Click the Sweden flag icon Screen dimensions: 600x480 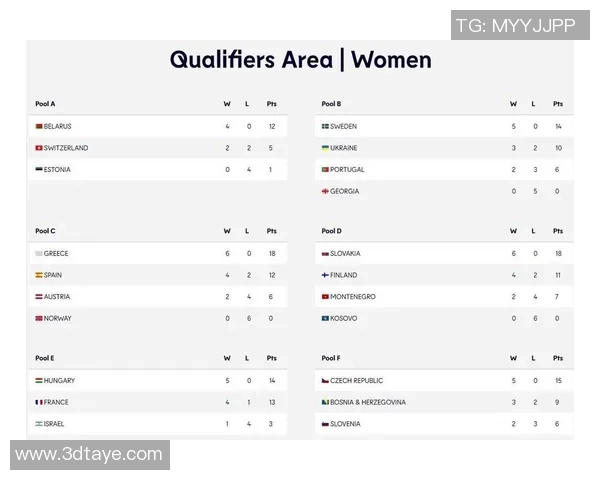[x=325, y=127]
